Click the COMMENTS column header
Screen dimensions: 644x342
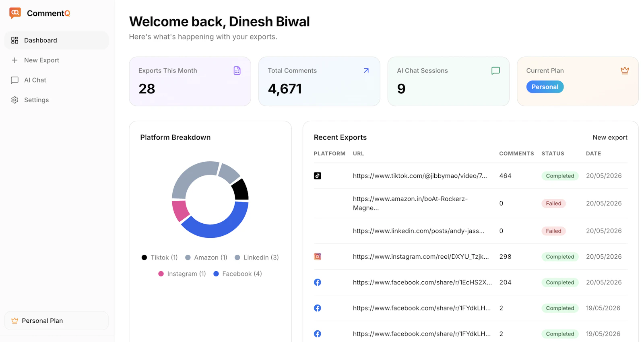(516, 154)
